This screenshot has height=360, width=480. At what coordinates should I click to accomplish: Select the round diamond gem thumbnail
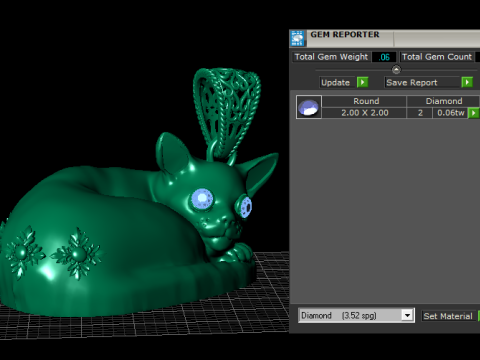click(309, 107)
